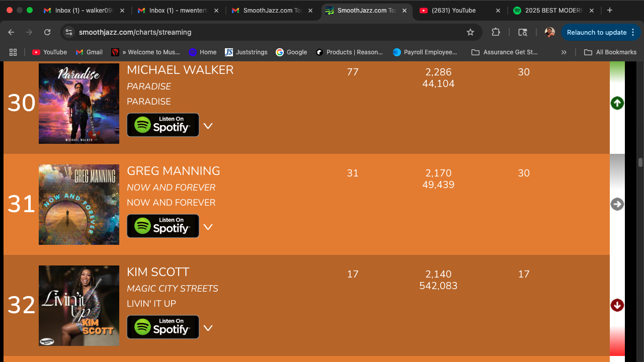Screen dimensions: 644x362
Task: Click the gray sideways-arrow trend icon
Action: click(617, 204)
